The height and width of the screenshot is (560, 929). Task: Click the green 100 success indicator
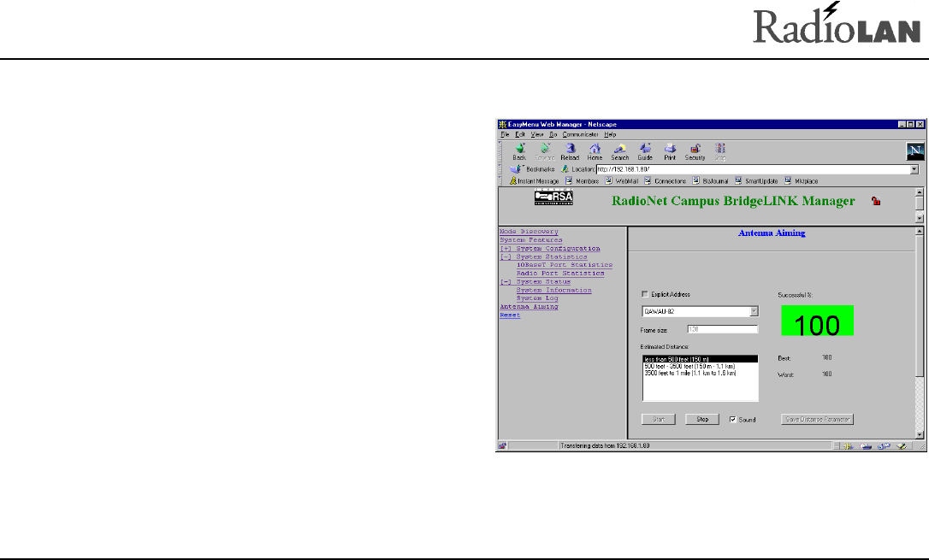coord(817,321)
